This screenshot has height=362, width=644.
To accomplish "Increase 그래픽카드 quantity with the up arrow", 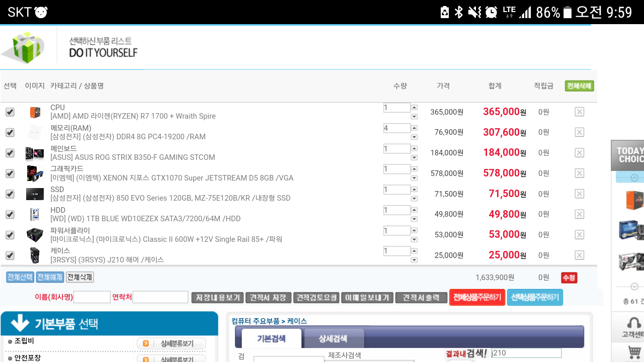I will [414, 169].
